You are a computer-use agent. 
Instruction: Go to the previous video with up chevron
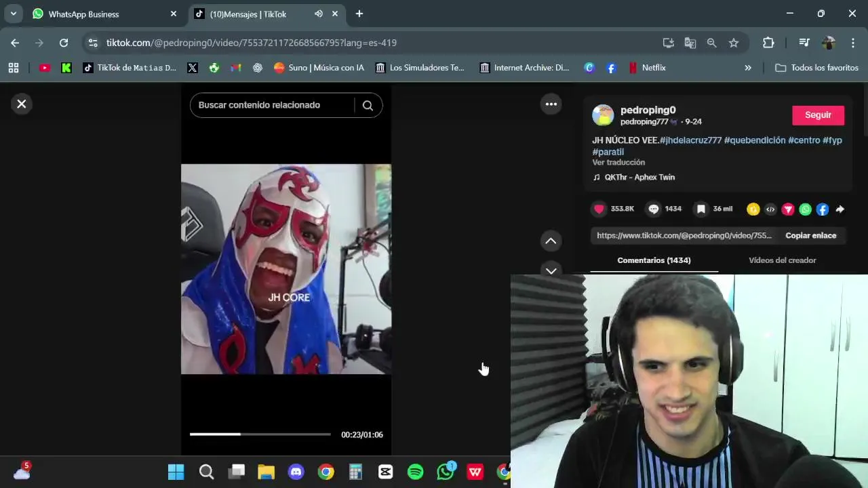point(551,241)
